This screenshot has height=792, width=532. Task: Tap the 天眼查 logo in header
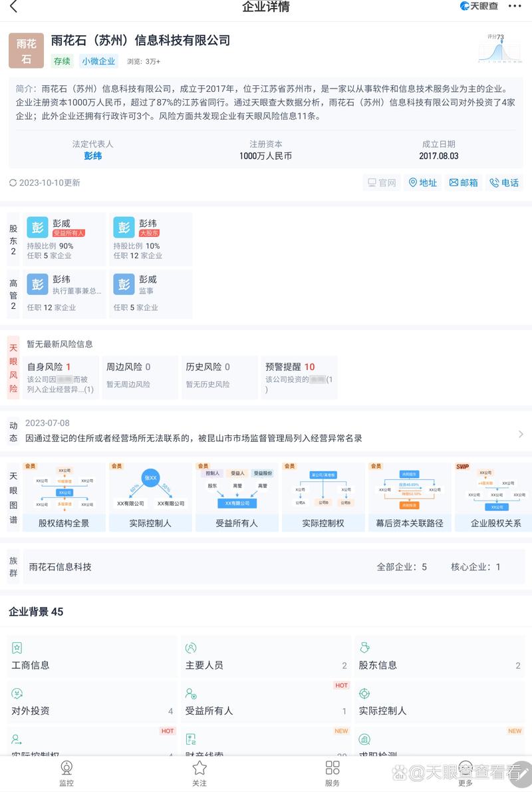pyautogui.click(x=479, y=6)
